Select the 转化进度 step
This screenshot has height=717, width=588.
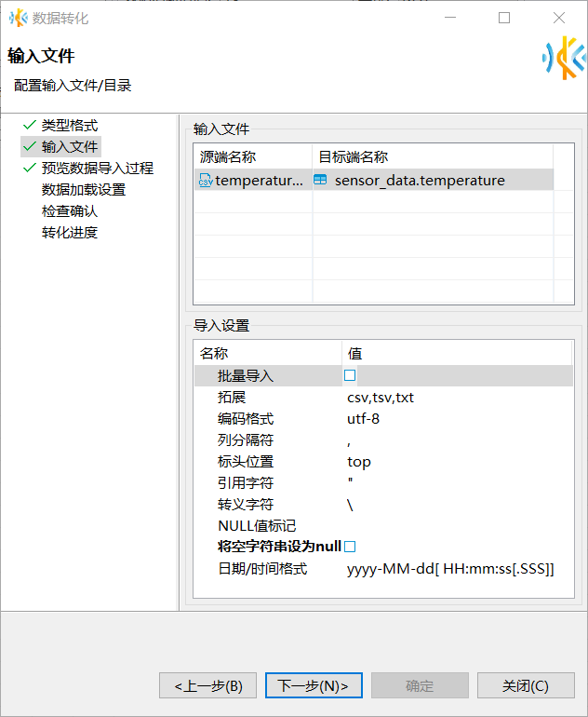tap(69, 233)
